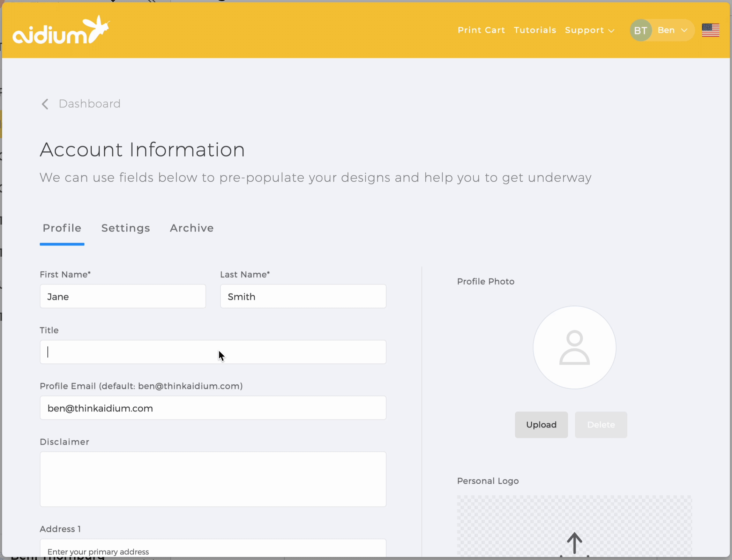
Task: Click the Profile Email input field
Action: coord(213,408)
